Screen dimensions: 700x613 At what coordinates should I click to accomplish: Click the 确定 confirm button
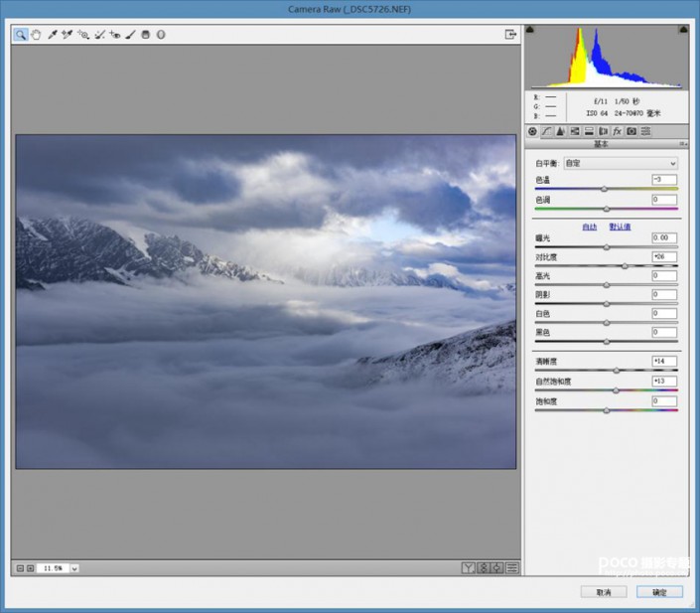[659, 592]
